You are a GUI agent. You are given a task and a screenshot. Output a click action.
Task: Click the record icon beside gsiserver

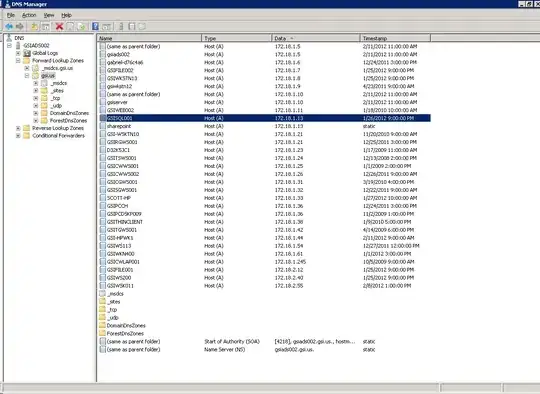click(x=102, y=102)
